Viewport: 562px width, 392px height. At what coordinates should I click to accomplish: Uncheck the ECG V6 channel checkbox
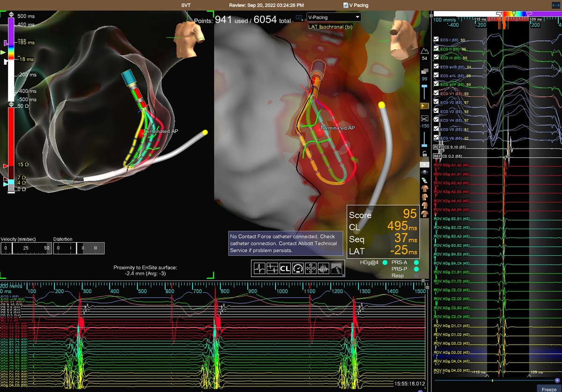pos(436,138)
